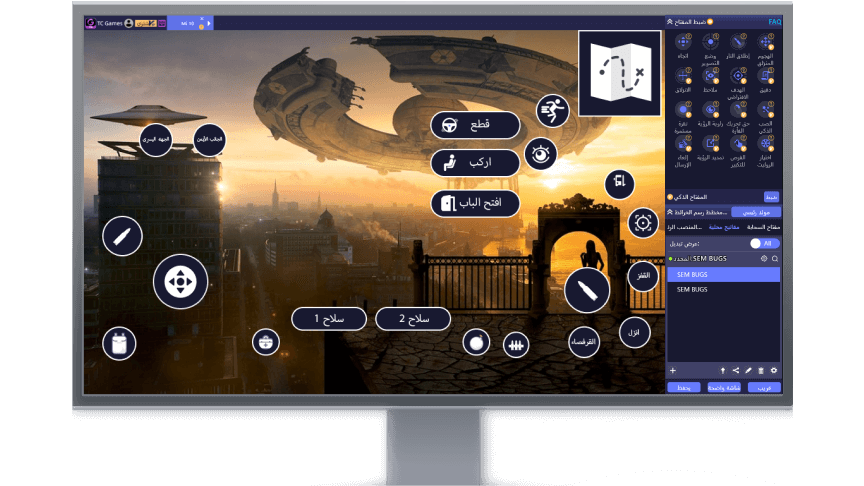864x486 pixels.
Task: Select the زاوية الرؤية view angle key
Action: click(710, 110)
